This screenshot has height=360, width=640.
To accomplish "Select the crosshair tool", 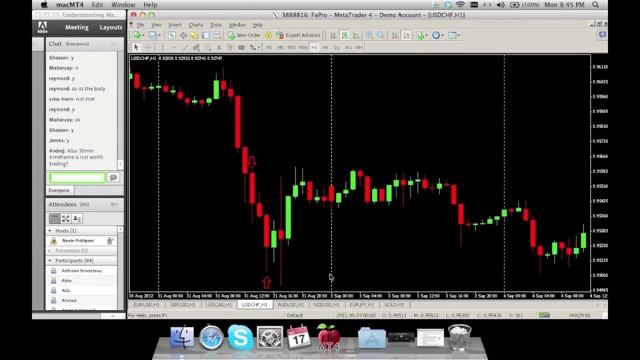I will [x=147, y=47].
